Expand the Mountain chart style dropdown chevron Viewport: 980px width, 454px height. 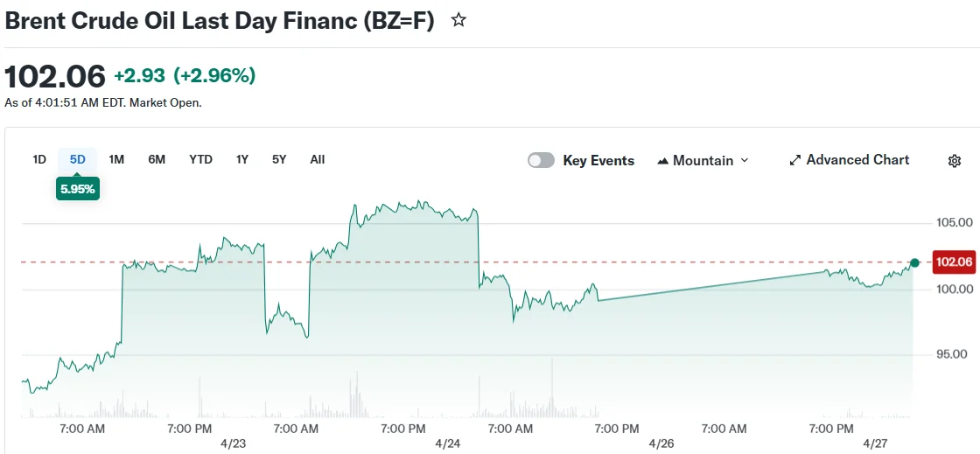click(x=745, y=160)
